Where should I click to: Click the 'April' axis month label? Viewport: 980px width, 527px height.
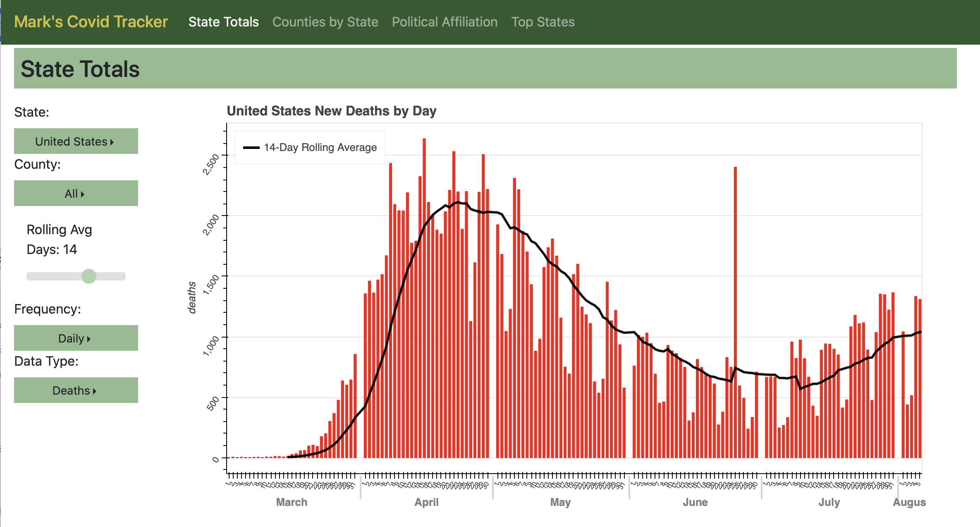pos(426,502)
